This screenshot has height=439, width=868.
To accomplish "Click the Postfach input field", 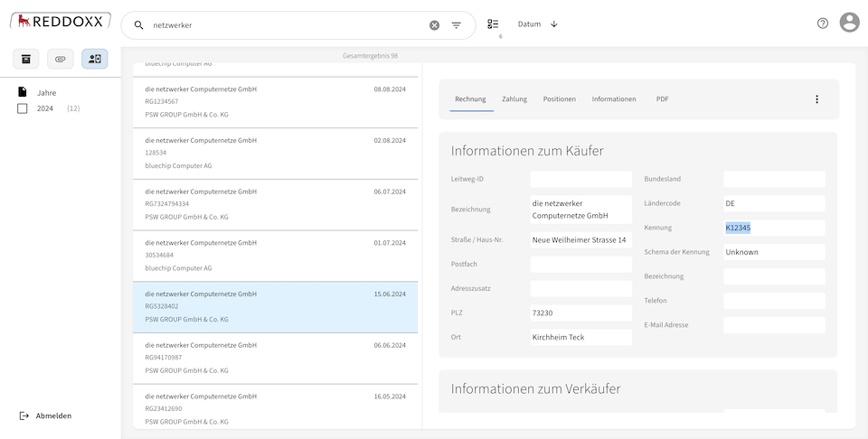I will (x=580, y=265).
